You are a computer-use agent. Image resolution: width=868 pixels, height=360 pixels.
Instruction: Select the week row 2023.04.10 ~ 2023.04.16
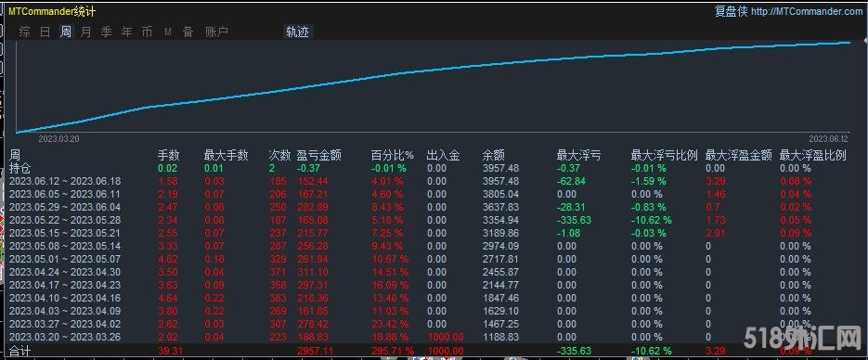coord(65,298)
